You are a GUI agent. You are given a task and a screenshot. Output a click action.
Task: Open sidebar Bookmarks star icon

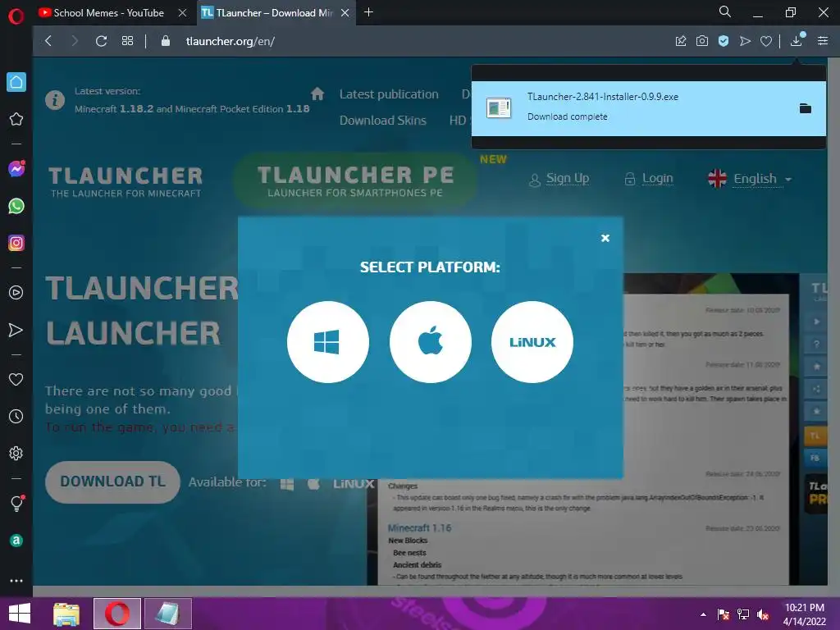point(16,119)
